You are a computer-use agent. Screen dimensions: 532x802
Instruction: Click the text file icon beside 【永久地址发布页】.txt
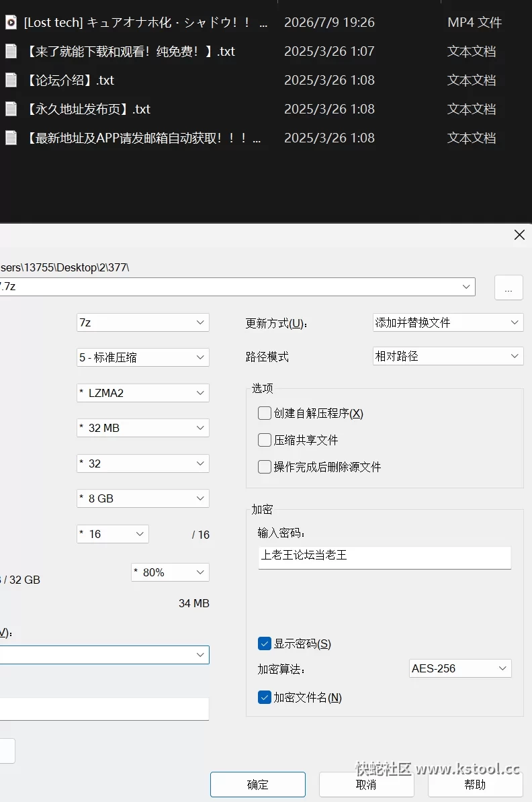[x=11, y=109]
